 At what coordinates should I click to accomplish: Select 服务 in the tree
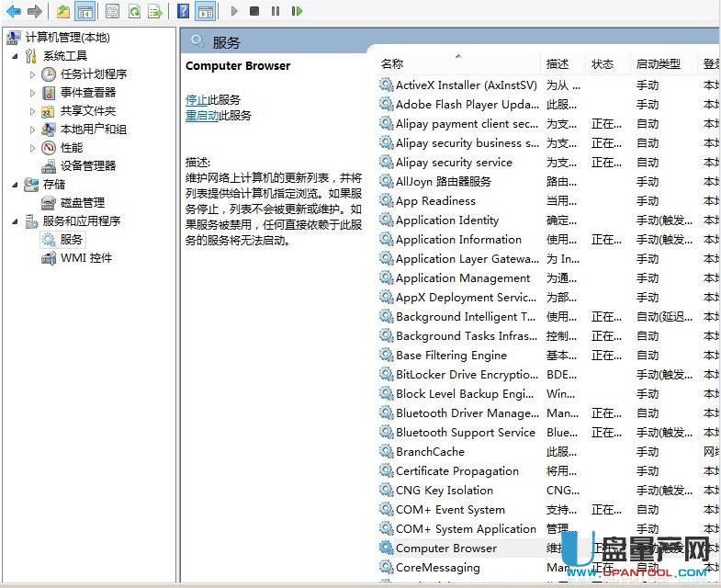click(72, 240)
